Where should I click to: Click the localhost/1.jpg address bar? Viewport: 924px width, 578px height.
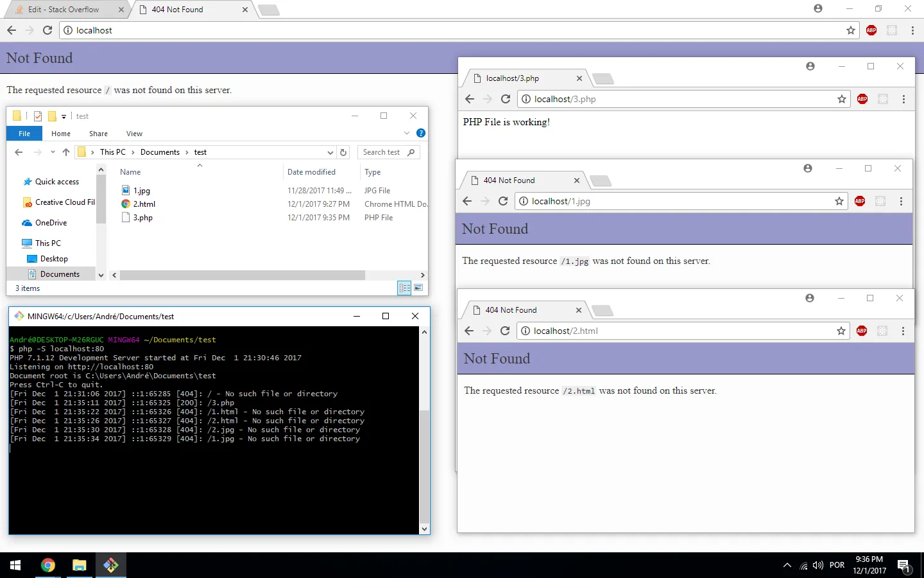click(680, 201)
